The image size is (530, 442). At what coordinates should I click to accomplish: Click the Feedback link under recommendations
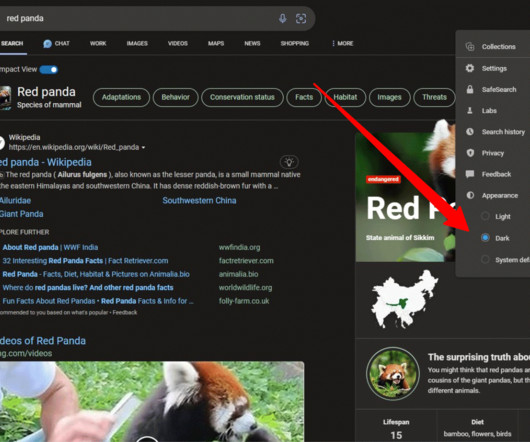[x=125, y=313]
